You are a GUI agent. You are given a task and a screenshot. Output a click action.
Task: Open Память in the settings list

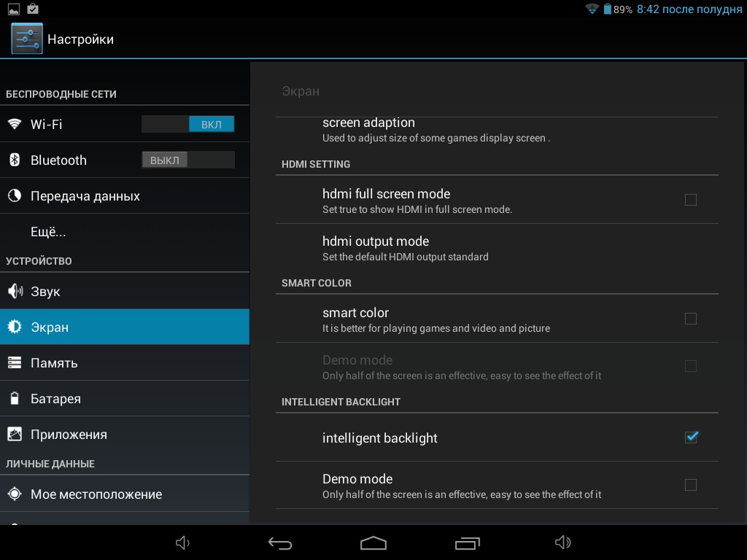pyautogui.click(x=54, y=363)
